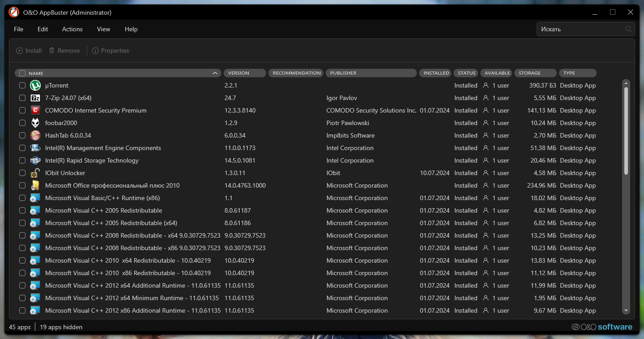The width and height of the screenshot is (644, 339).
Task: Open the Actions menu
Action: (72, 29)
